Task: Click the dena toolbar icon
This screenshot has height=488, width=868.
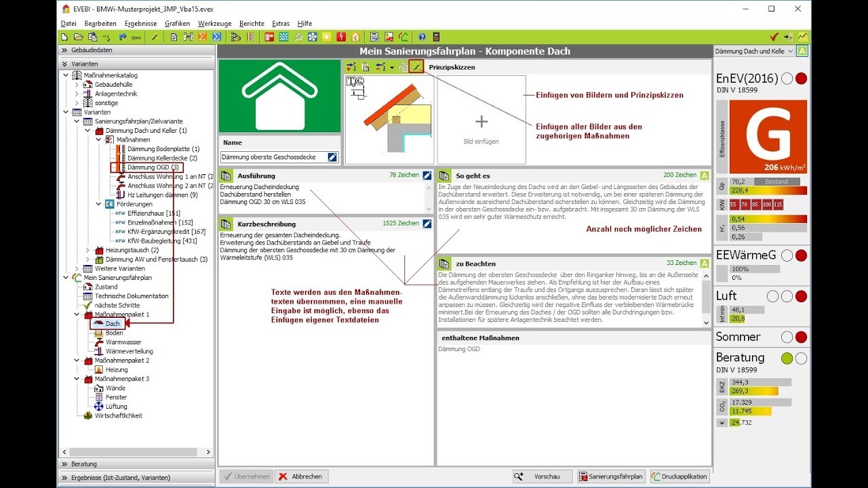Action: tap(136, 37)
